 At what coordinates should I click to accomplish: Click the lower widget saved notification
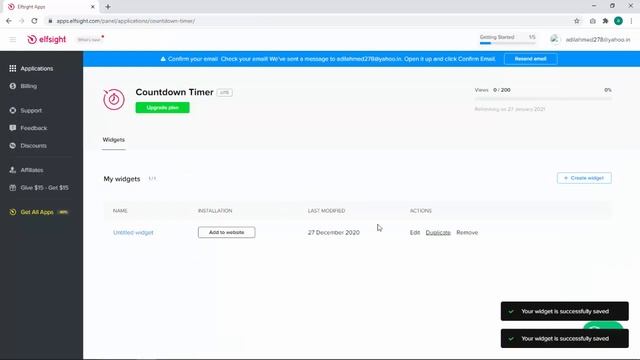coord(564,339)
